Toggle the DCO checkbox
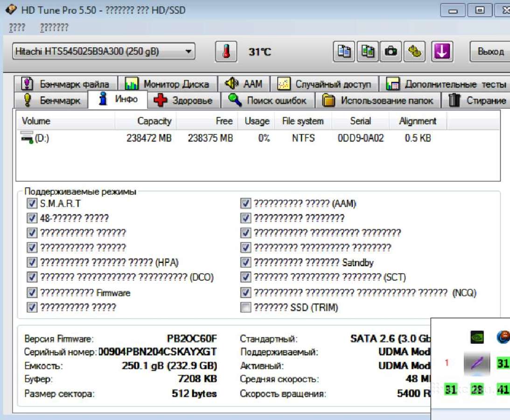Screen dimensions: 510x420 click(x=32, y=277)
